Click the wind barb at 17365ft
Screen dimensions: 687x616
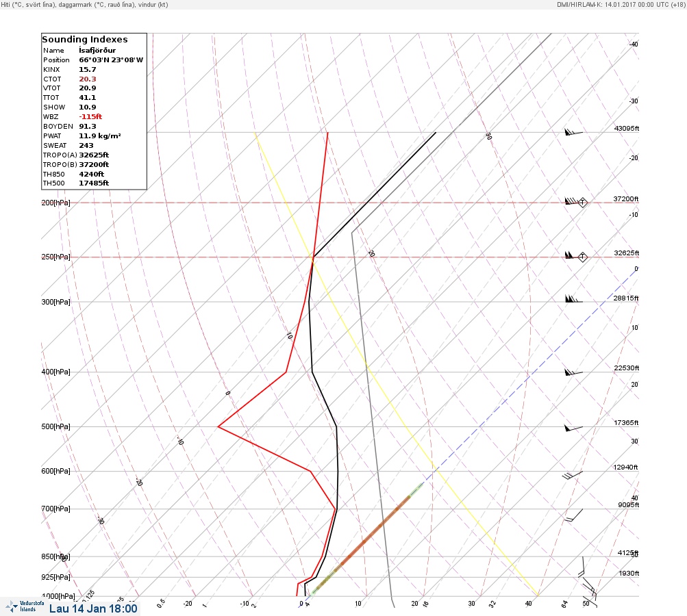point(573,428)
